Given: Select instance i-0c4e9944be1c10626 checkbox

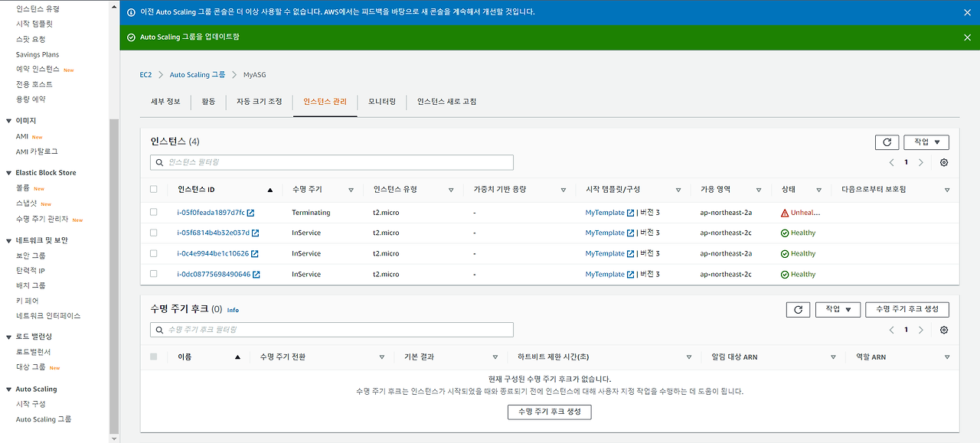Looking at the screenshot, I should coord(154,253).
